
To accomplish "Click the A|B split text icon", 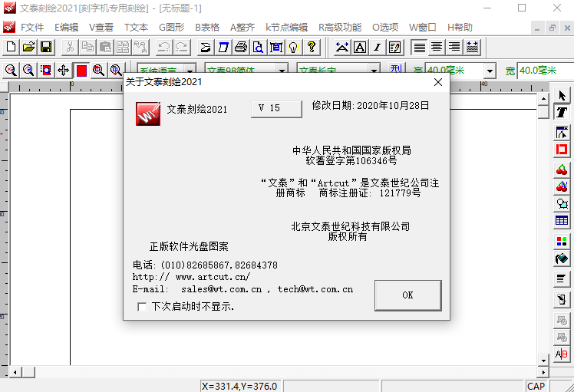I will [x=562, y=354].
